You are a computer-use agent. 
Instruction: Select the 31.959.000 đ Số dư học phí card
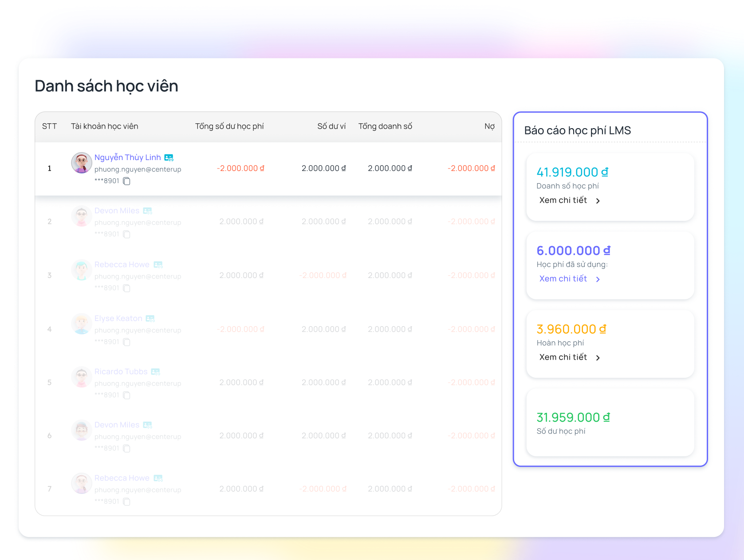(x=610, y=423)
